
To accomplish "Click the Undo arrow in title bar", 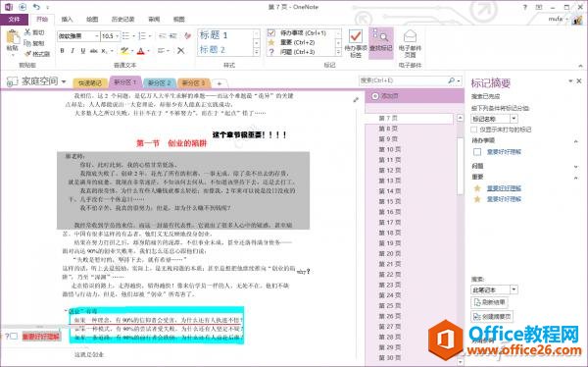I will pos(36,7).
